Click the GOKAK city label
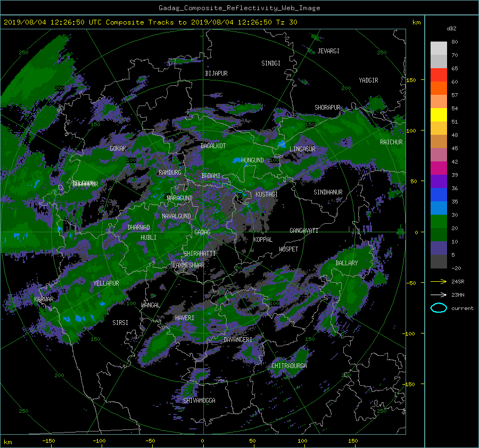479x448 pixels. [118, 149]
